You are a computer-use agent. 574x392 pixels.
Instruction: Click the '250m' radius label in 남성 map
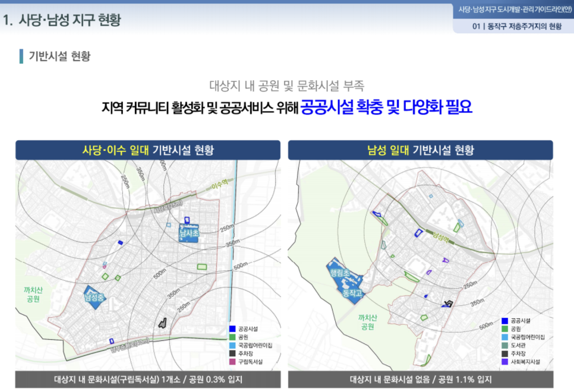[x=470, y=284]
